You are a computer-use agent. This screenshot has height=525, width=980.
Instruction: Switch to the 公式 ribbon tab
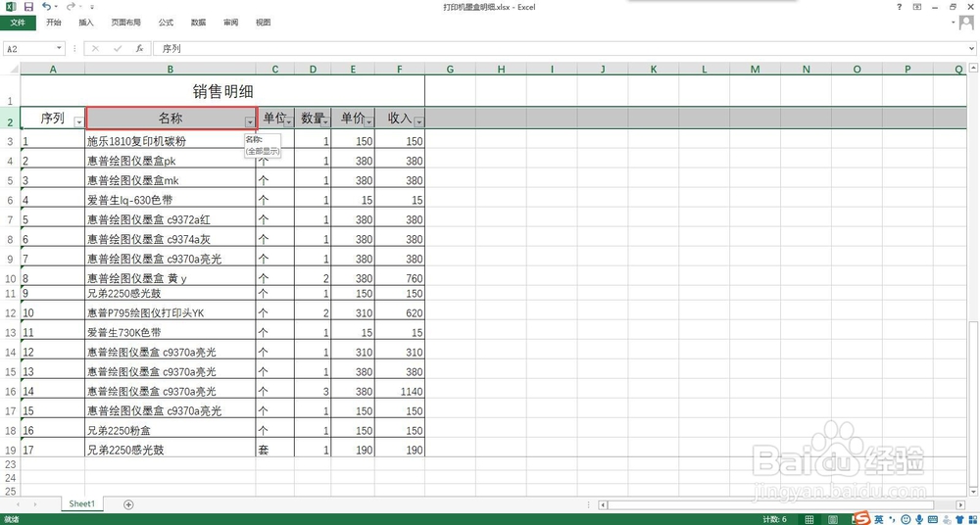[x=166, y=23]
